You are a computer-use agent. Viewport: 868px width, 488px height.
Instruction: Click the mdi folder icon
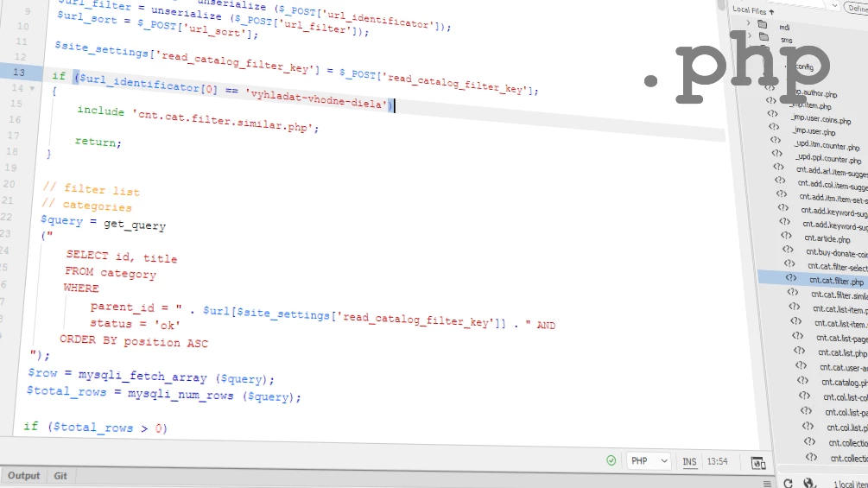tap(763, 24)
